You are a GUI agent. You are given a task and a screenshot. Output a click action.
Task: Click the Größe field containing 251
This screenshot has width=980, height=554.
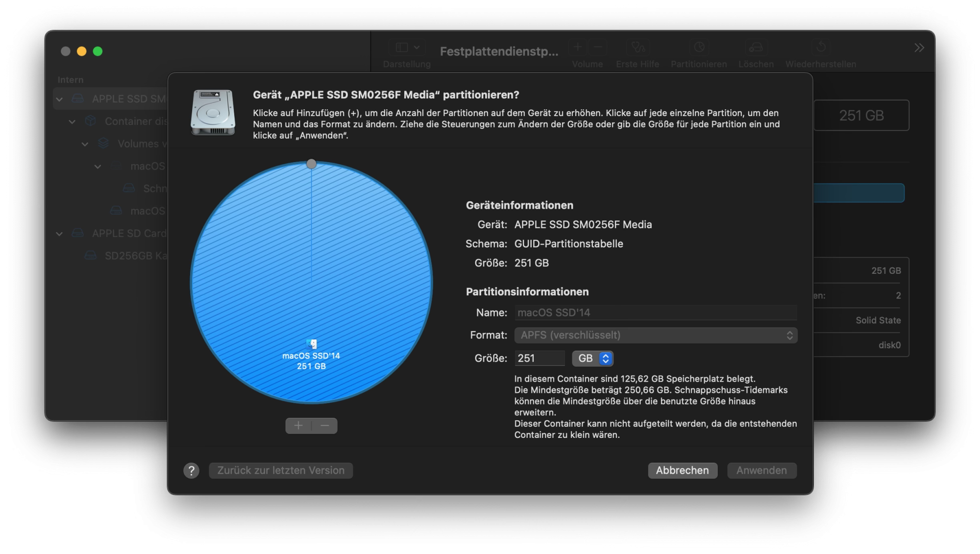point(539,359)
